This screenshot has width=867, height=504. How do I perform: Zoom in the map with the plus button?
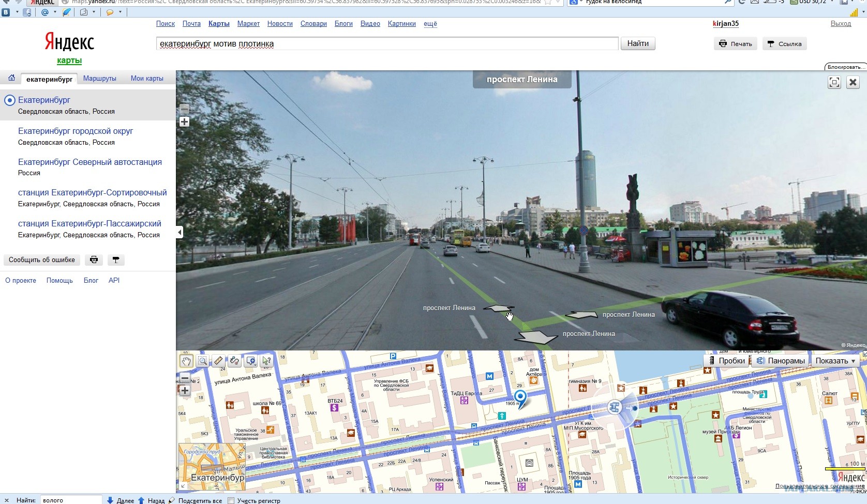[185, 391]
